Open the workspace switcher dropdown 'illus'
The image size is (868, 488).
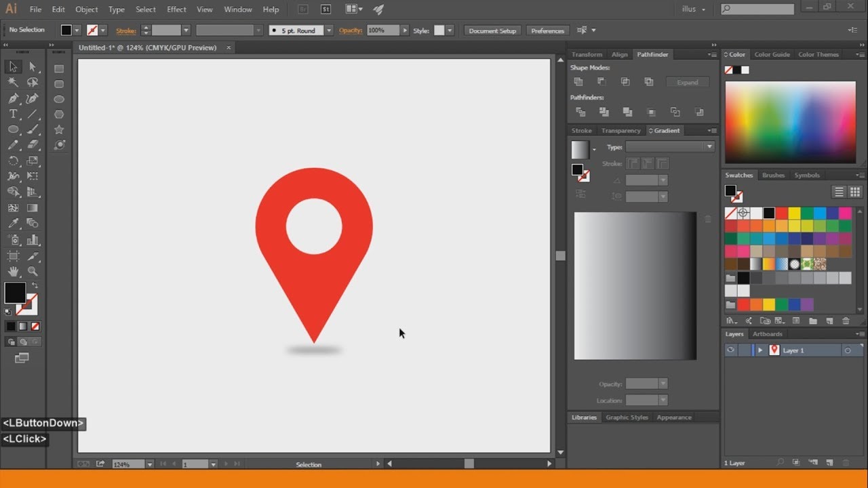pyautogui.click(x=694, y=9)
